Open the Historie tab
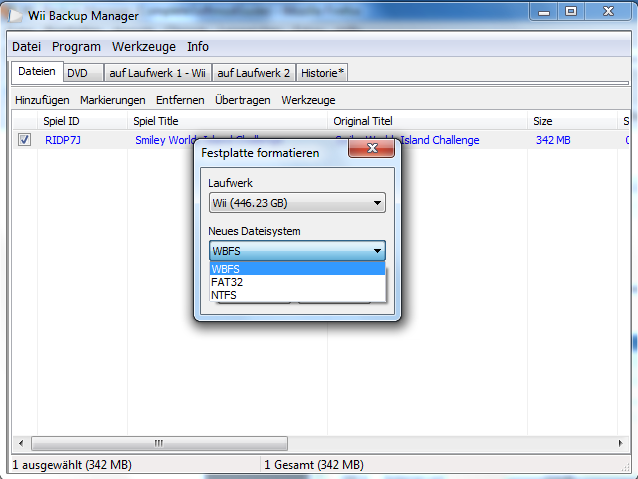 [321, 73]
